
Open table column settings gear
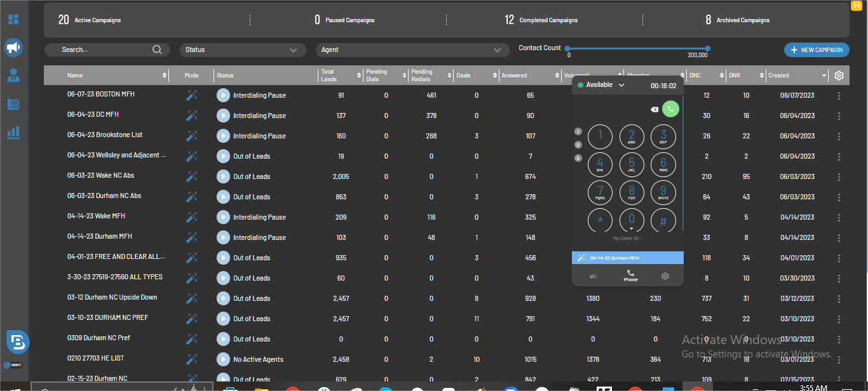pos(839,76)
